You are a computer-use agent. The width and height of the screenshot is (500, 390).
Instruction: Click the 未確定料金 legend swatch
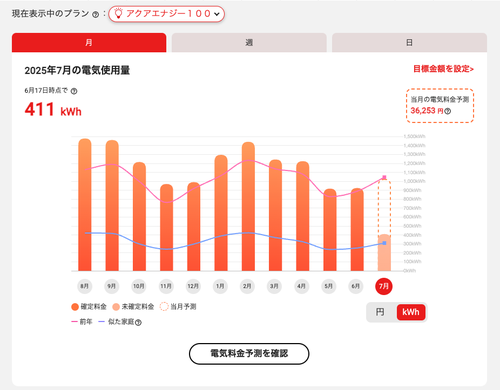116,307
